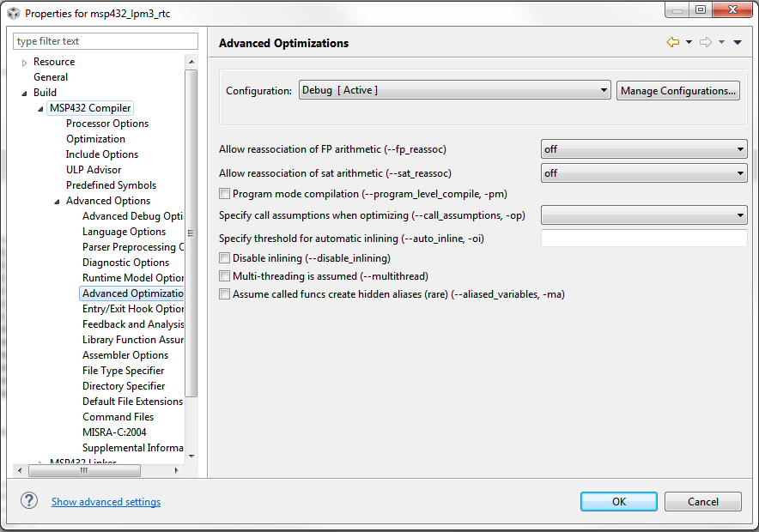759x532 pixels.
Task: Enable Assume called funcs create hidden aliases
Action: [x=225, y=294]
